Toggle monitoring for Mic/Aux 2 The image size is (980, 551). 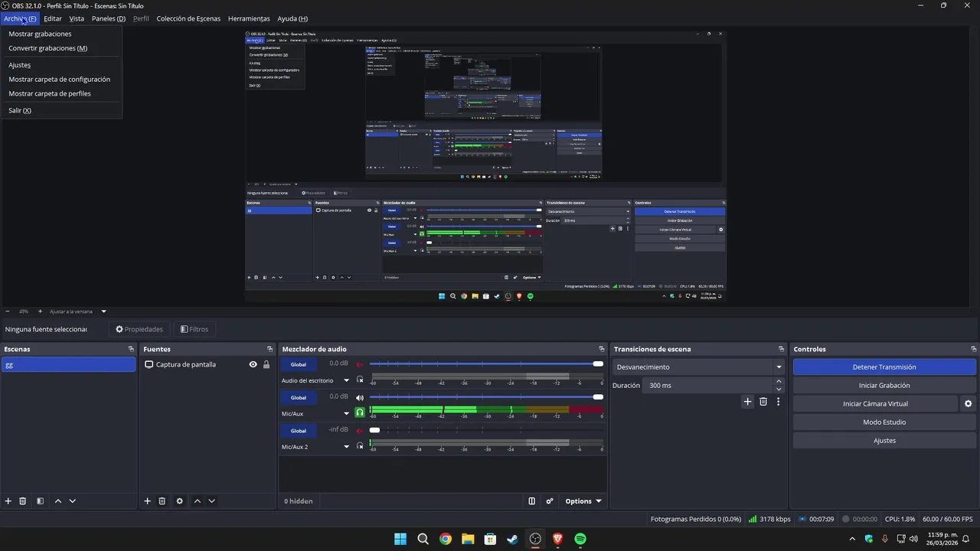(360, 445)
